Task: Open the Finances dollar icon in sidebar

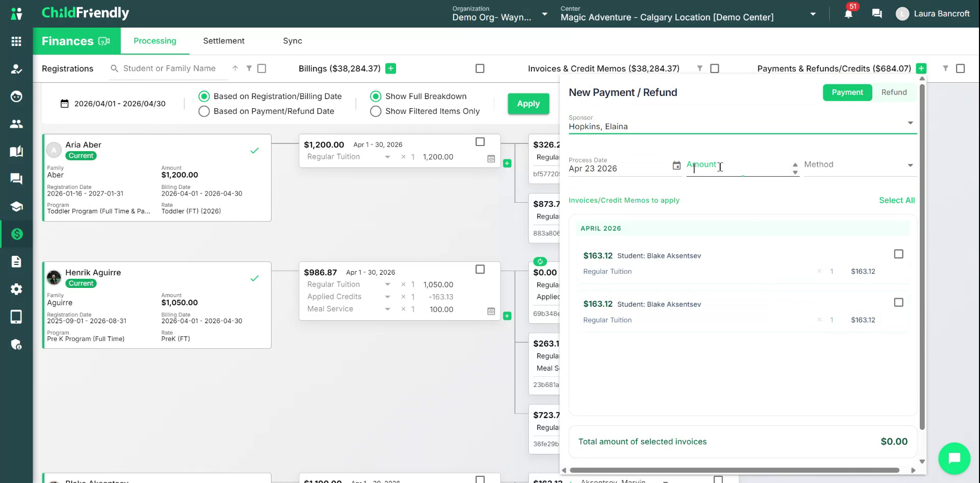Action: click(16, 234)
